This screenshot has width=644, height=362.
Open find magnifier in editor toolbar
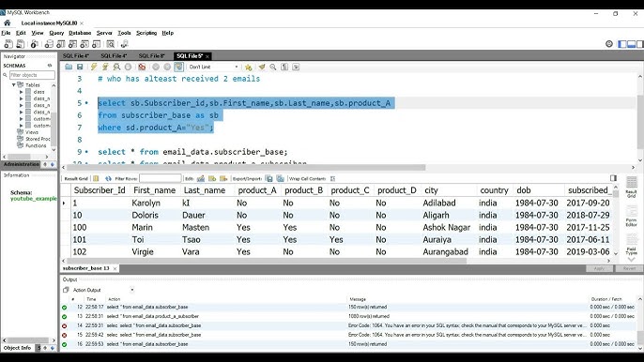pyautogui.click(x=273, y=67)
